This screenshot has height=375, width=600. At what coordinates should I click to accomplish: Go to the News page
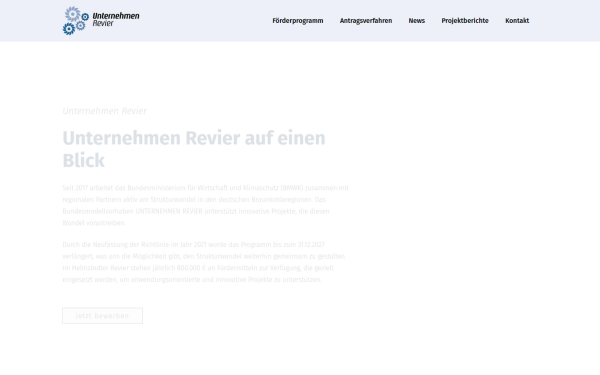(x=417, y=21)
